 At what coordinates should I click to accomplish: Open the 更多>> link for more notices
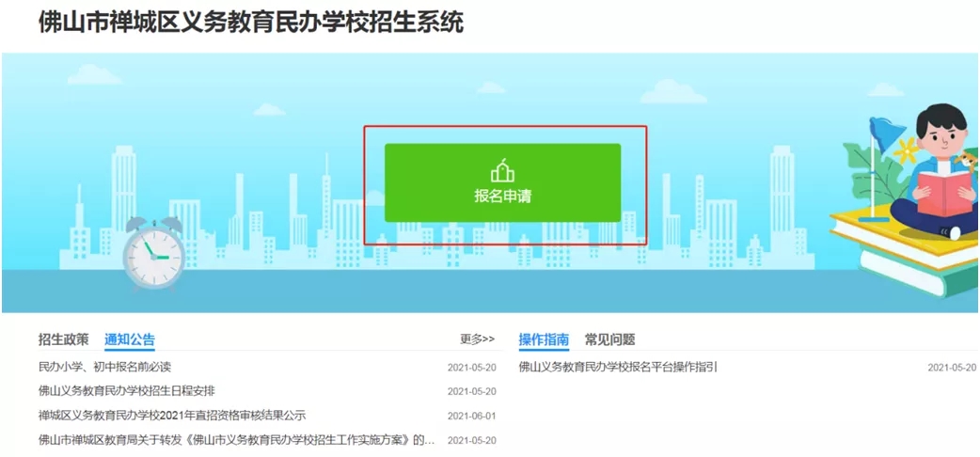coord(477,339)
